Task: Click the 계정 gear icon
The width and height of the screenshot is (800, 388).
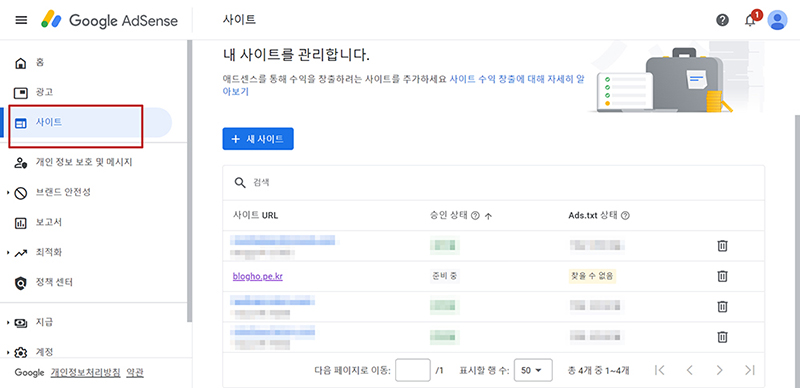Action: coord(20,352)
